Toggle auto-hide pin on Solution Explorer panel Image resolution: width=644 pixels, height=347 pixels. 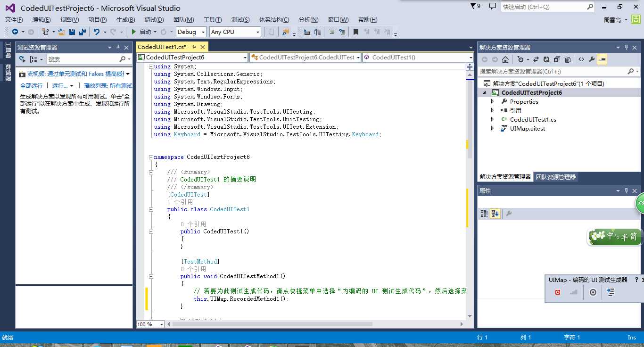pos(627,48)
